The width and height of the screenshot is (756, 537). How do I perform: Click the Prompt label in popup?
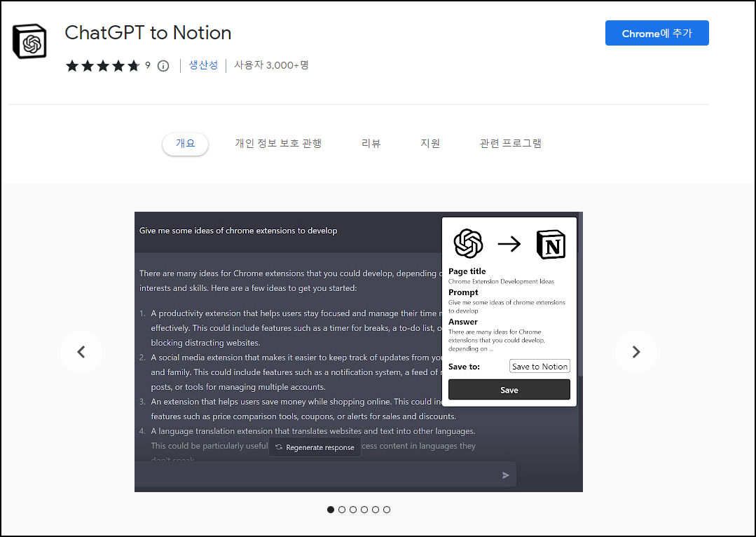tap(463, 292)
